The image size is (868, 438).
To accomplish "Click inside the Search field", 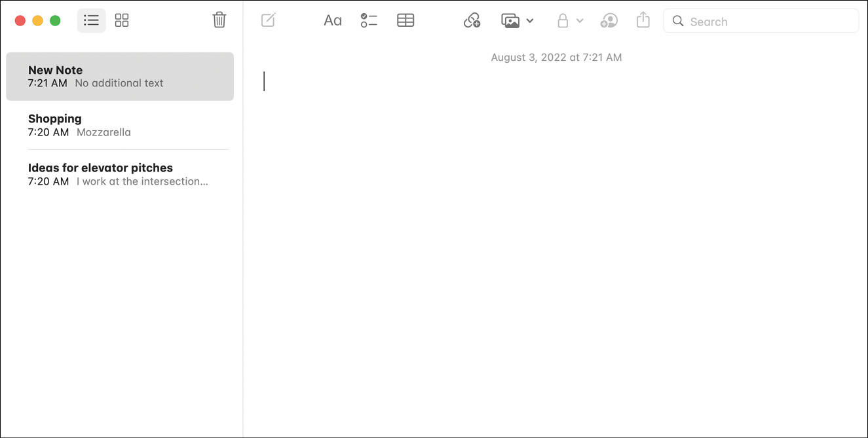I will [x=760, y=21].
